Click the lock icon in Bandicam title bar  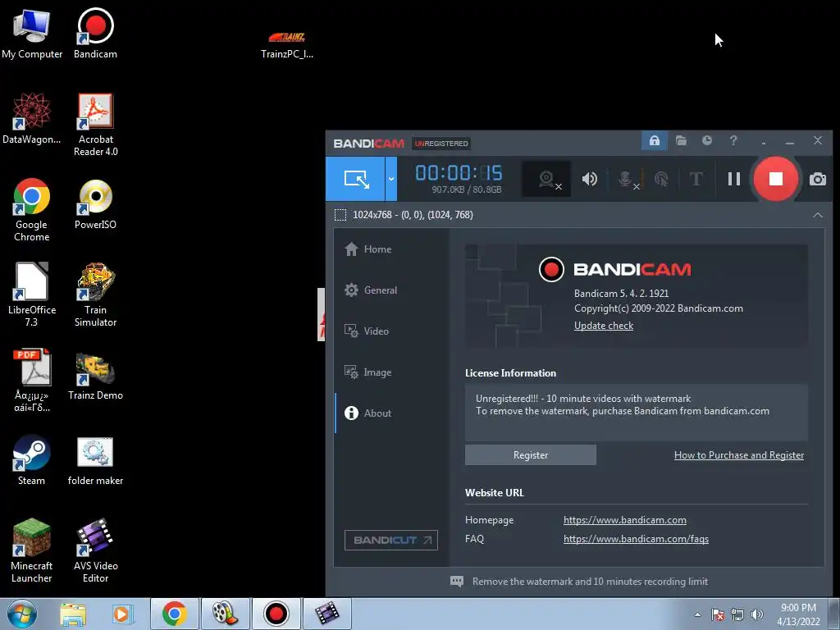(x=654, y=141)
